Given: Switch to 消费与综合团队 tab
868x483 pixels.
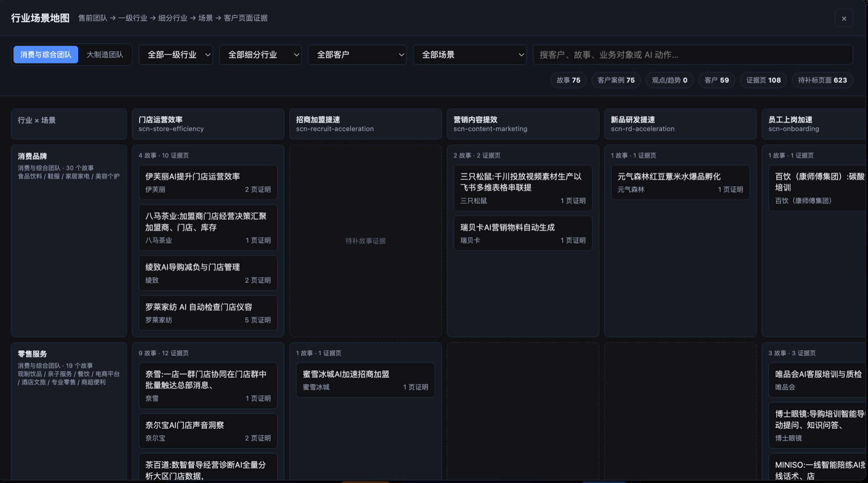Looking at the screenshot, I should click(x=46, y=55).
